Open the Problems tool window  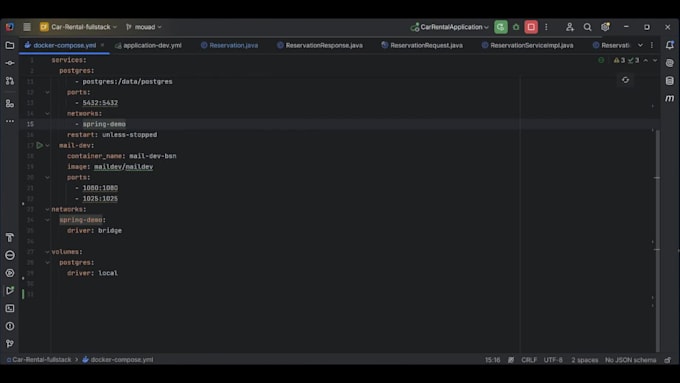10,326
